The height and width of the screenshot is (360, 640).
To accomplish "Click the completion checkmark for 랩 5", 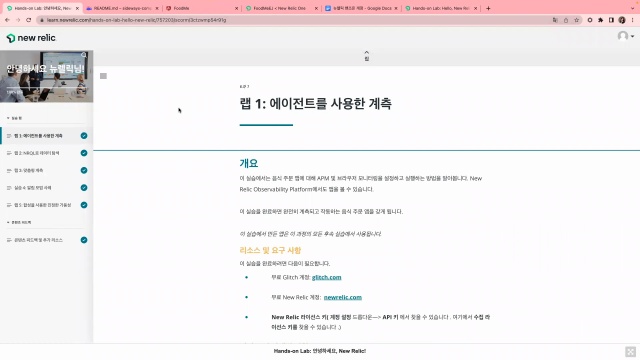I will point(84,205).
